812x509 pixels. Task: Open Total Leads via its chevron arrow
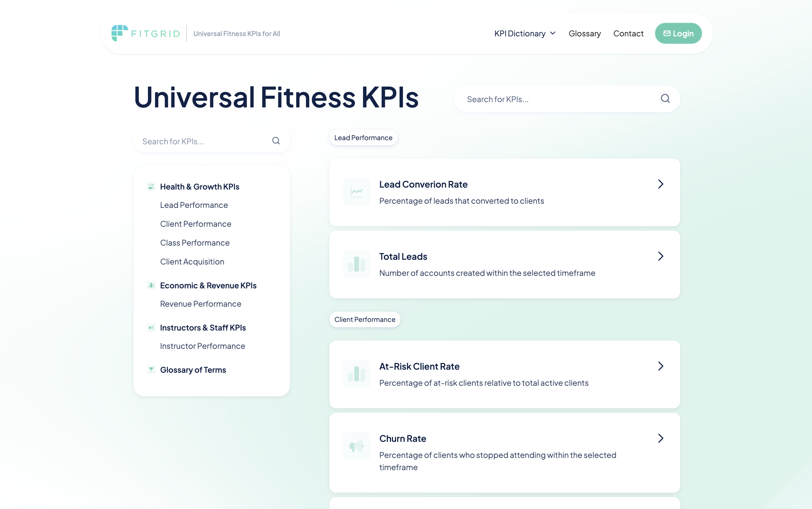pos(660,256)
